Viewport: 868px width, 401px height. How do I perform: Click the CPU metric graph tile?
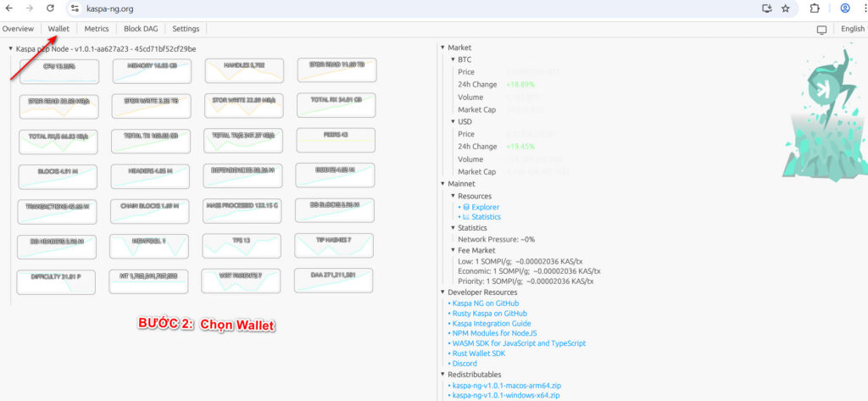[58, 71]
